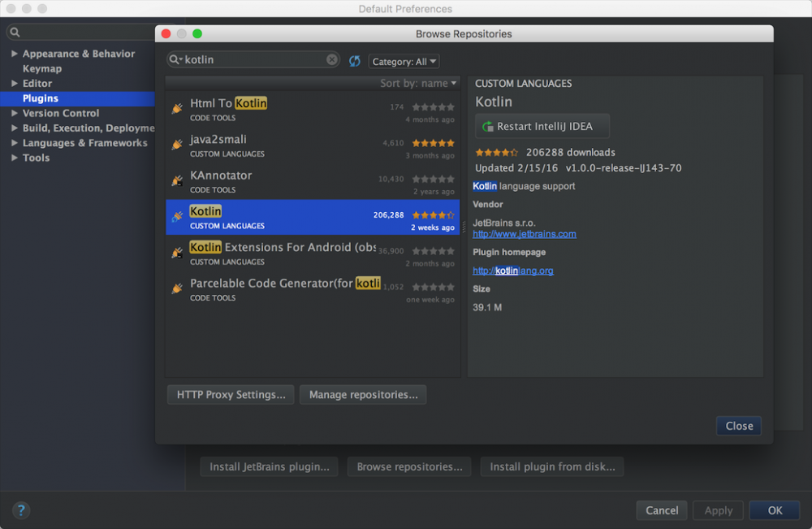This screenshot has height=529, width=812.
Task: Expand the Version Control section
Action: click(x=15, y=113)
